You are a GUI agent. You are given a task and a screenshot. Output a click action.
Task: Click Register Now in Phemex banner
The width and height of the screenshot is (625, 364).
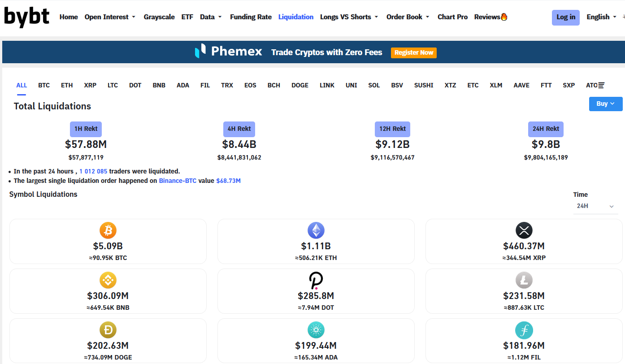pos(414,52)
